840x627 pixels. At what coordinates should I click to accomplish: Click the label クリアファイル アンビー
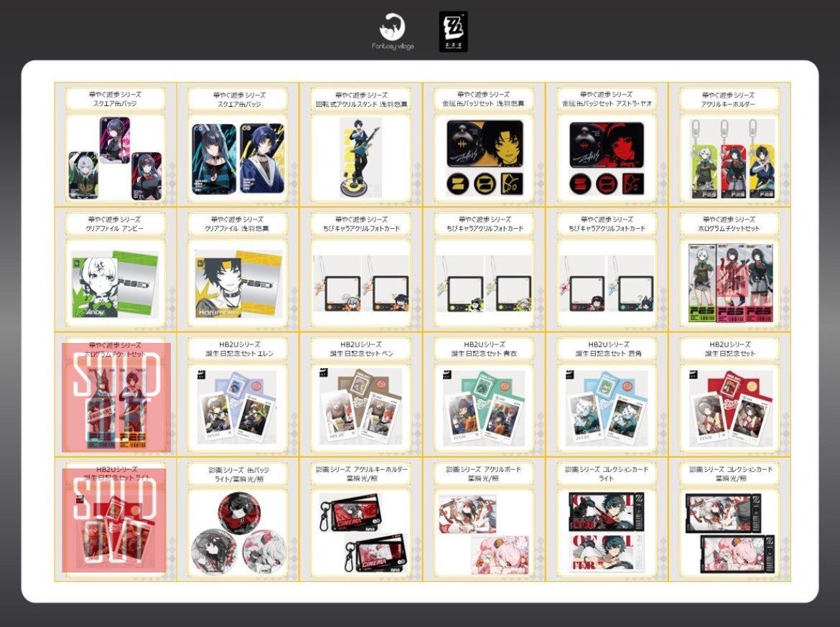tap(115, 229)
